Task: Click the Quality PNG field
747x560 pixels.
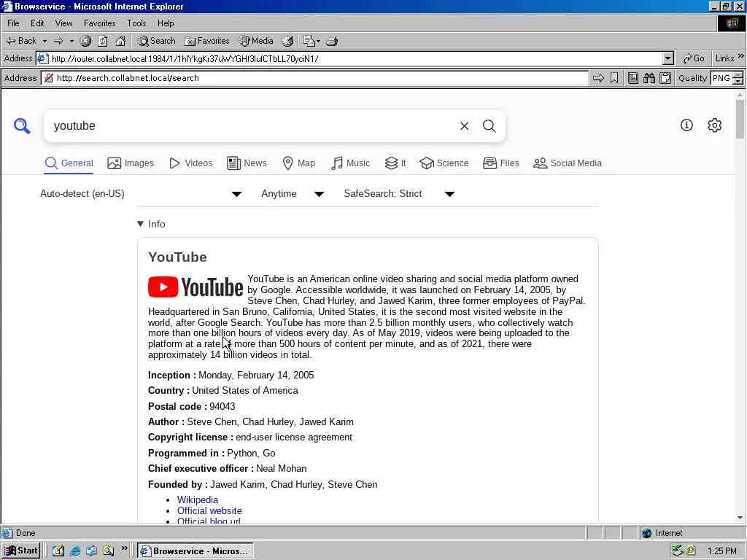Action: (721, 78)
